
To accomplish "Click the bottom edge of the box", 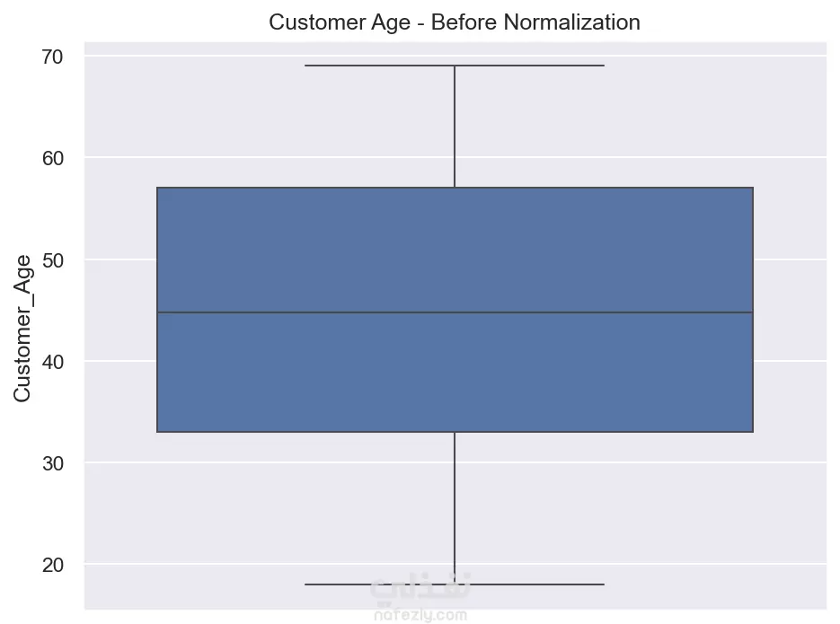I will pos(455,432).
